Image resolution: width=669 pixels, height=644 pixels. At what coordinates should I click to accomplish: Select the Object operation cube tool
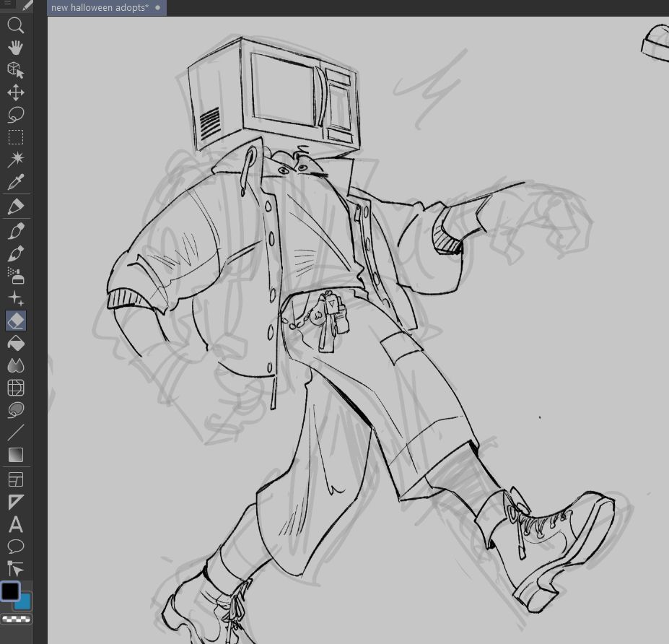pyautogui.click(x=16, y=70)
